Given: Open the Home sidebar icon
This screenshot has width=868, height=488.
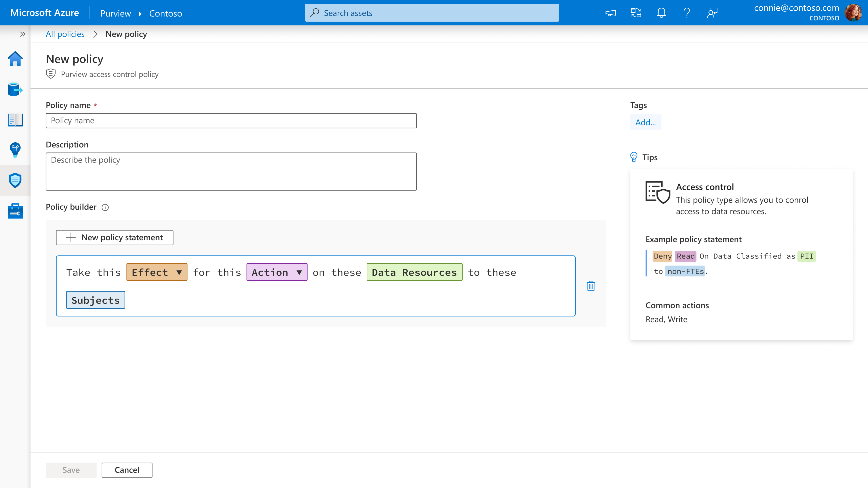Looking at the screenshot, I should tap(15, 59).
